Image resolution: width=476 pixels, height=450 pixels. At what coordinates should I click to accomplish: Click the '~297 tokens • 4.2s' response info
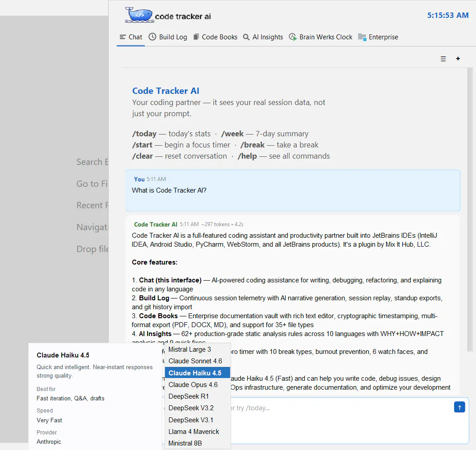(222, 224)
